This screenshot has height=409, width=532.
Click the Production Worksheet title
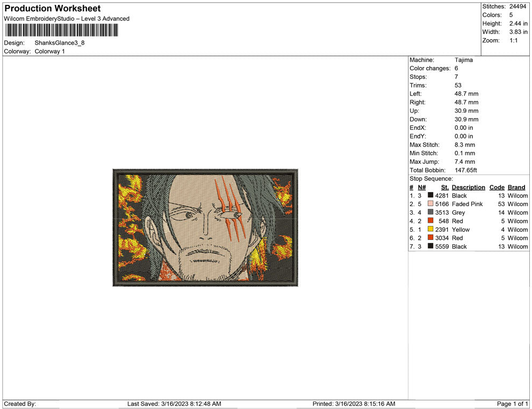53,9
